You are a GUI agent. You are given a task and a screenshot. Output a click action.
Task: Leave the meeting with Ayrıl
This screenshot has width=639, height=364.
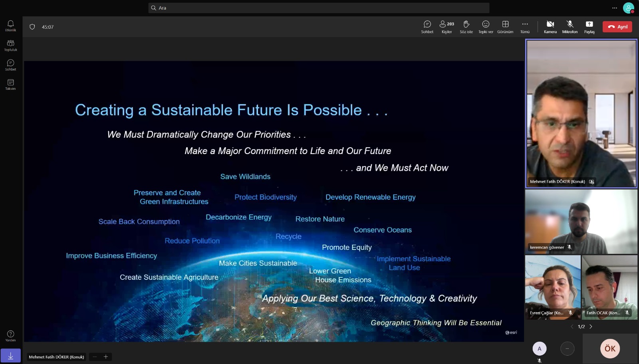coord(617,27)
